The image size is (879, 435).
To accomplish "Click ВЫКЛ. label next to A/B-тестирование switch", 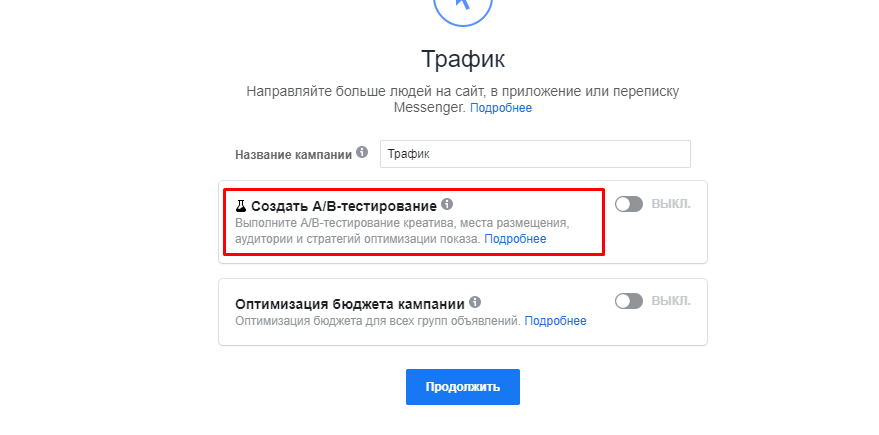I will (671, 204).
